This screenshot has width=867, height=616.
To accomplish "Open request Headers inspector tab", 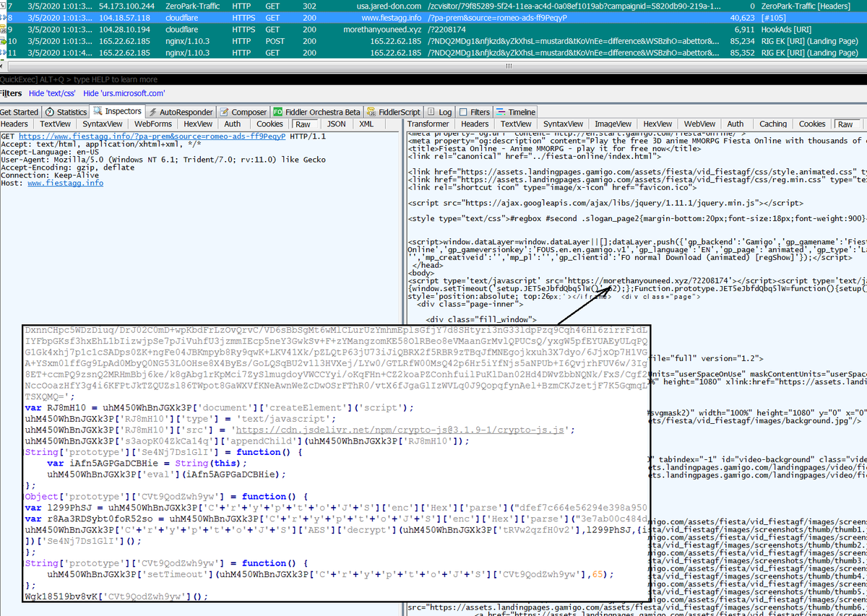I will 14,123.
